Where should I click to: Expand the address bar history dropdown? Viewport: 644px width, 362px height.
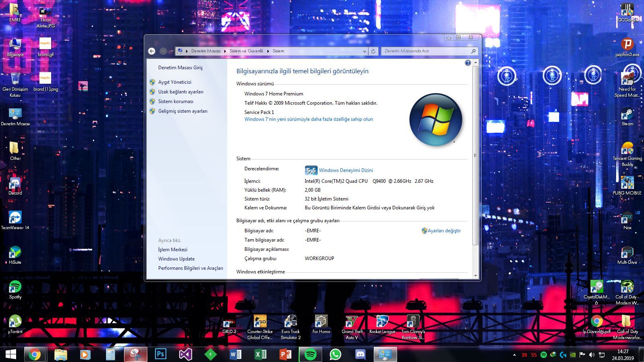(x=364, y=51)
